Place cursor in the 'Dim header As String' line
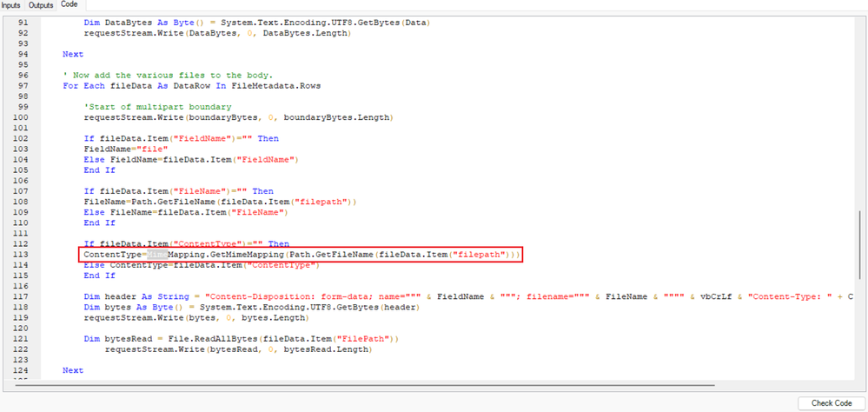Screen dimensions: 868x412 pyautogui.click(x=348, y=297)
